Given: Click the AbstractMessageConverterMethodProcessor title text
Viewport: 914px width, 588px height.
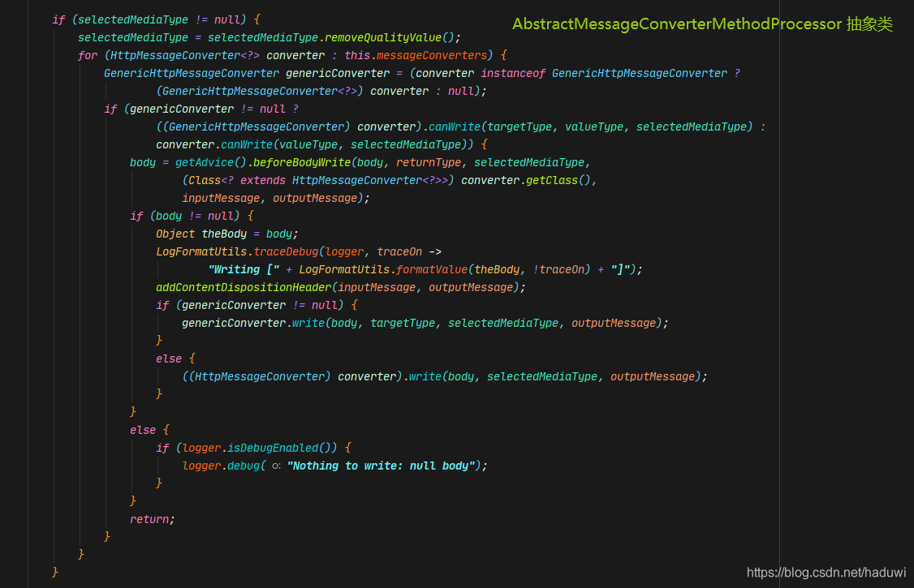Looking at the screenshot, I should point(677,24).
